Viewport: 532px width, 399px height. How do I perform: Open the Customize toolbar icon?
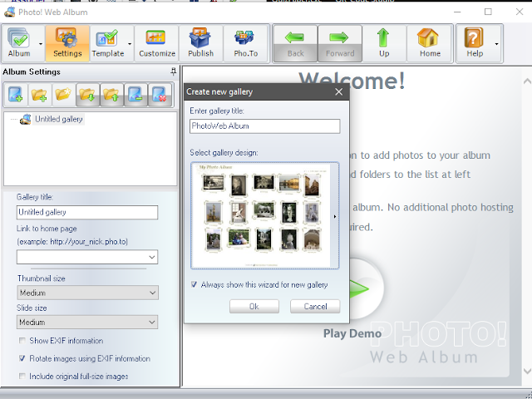pos(157,43)
